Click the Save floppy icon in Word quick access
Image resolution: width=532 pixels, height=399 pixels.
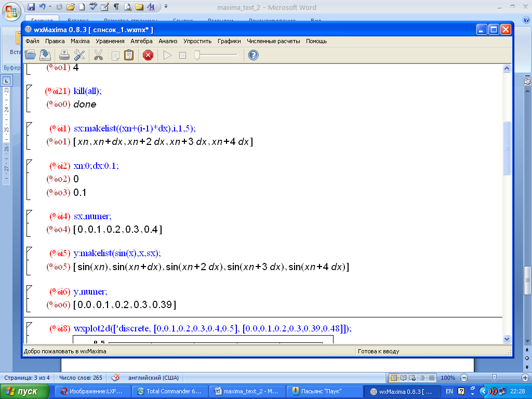tap(31, 6)
